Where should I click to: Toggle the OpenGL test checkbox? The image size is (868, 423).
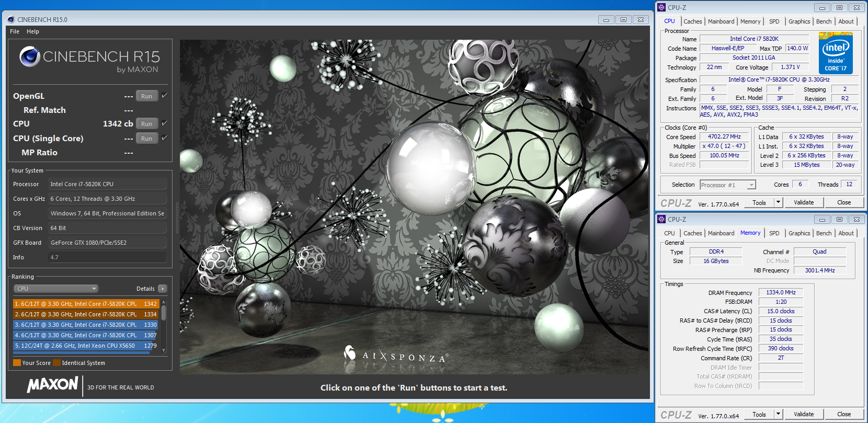click(x=164, y=96)
